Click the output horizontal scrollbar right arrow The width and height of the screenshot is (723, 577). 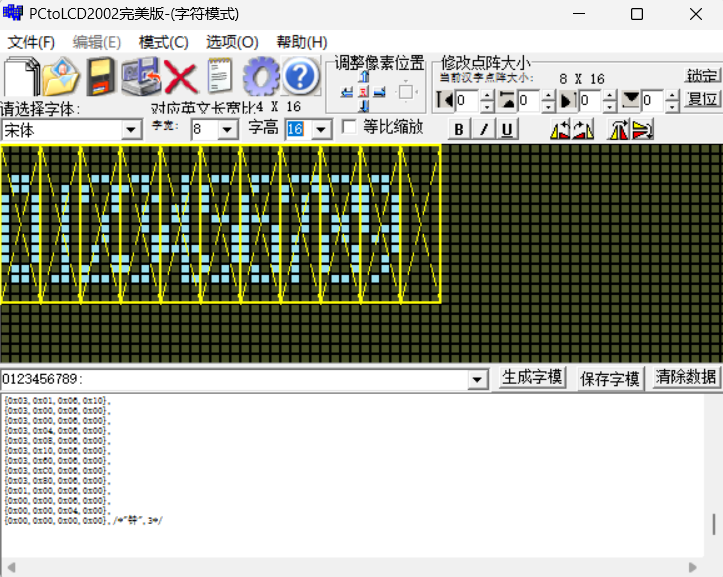693,567
